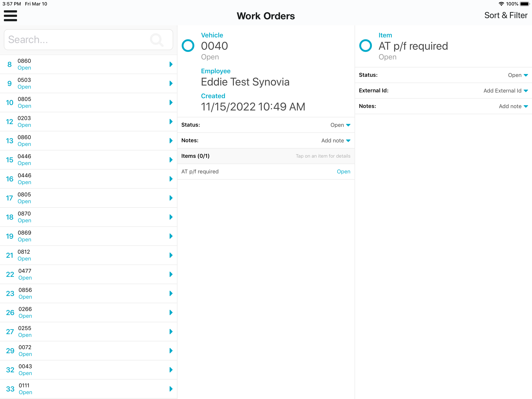The height and width of the screenshot is (399, 532).
Task: Select work order 17 vehicle 0805
Action: pos(89,198)
